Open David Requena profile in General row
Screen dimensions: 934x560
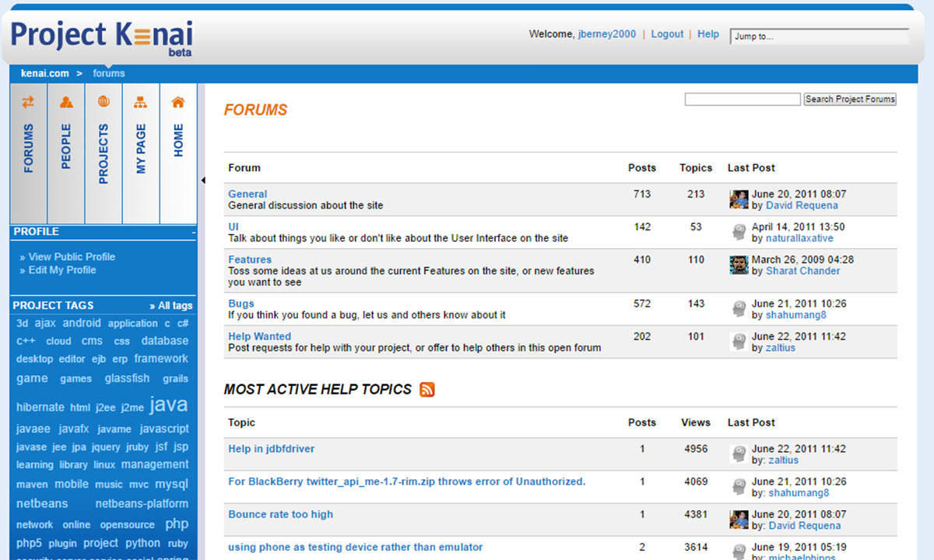click(802, 205)
